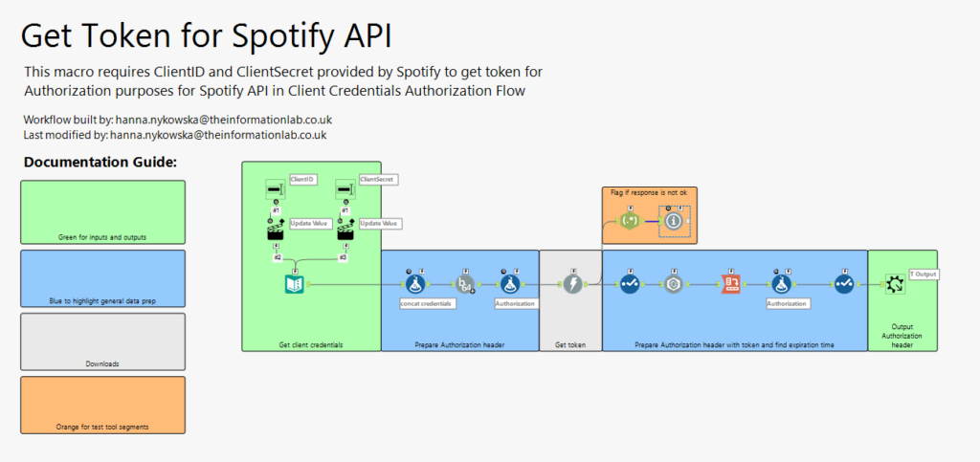
Task: Select the ClientID Text Box tool
Action: (275, 187)
